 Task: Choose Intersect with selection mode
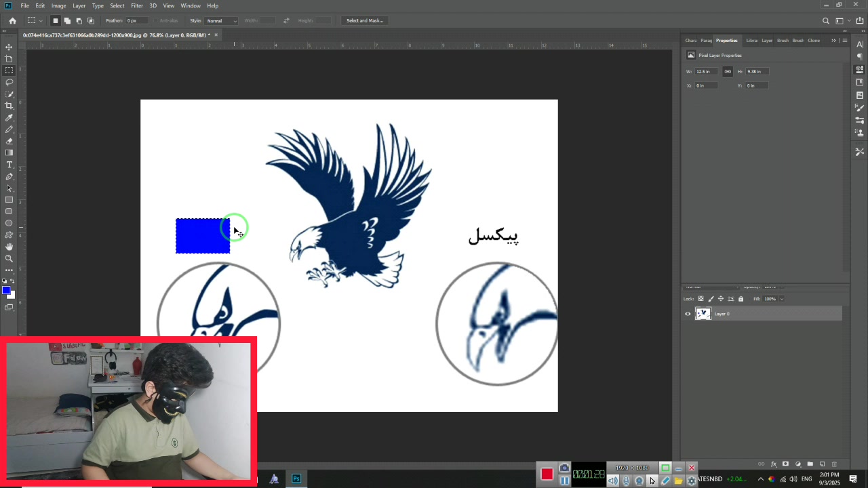[91, 21]
